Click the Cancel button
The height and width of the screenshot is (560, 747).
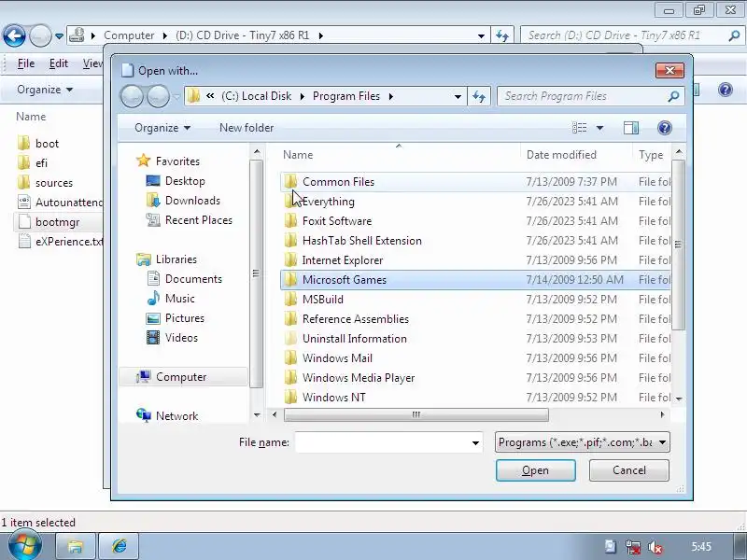pyautogui.click(x=628, y=470)
